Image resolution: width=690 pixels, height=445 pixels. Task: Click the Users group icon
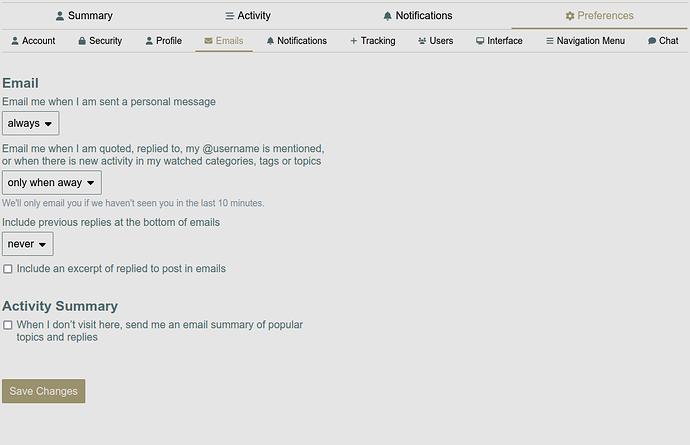[x=422, y=41]
